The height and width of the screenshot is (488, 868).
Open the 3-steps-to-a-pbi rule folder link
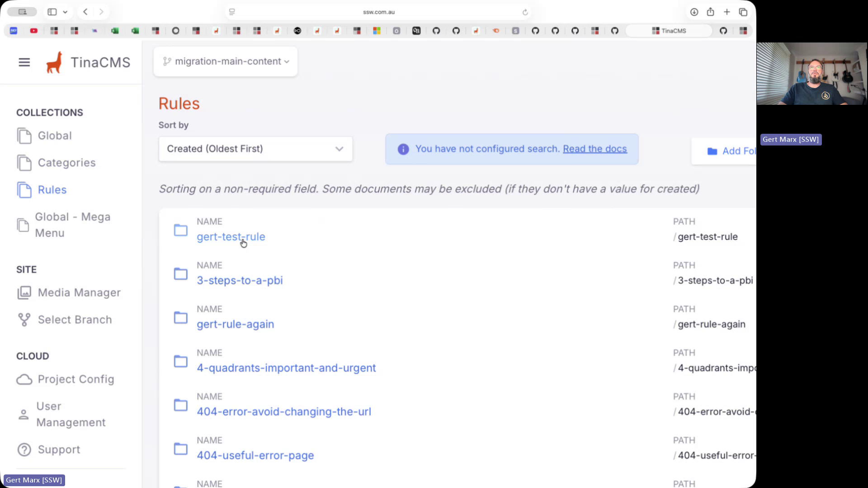(240, 281)
